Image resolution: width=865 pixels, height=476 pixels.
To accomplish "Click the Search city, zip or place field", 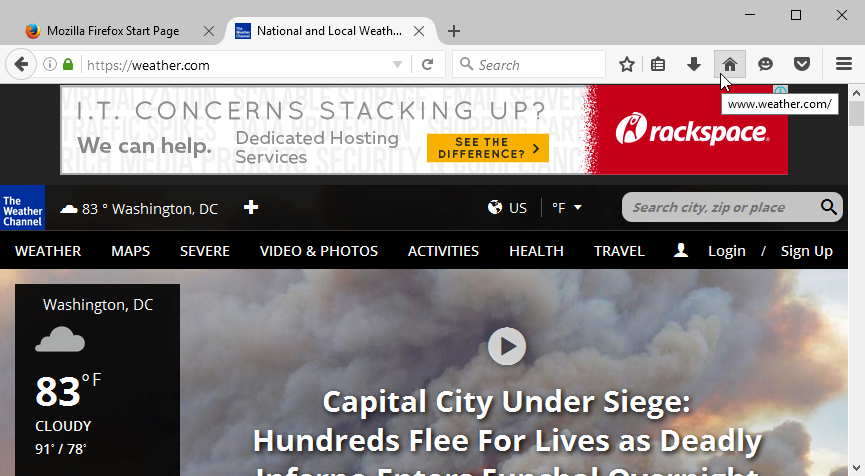I will tap(722, 208).
